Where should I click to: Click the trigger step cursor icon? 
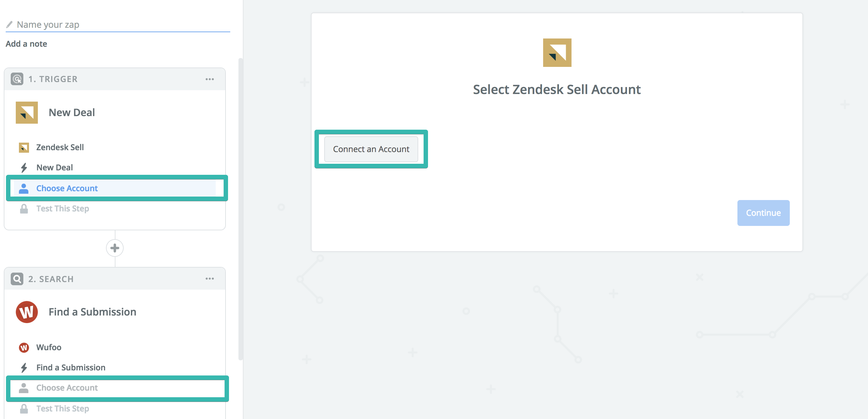pyautogui.click(x=17, y=79)
